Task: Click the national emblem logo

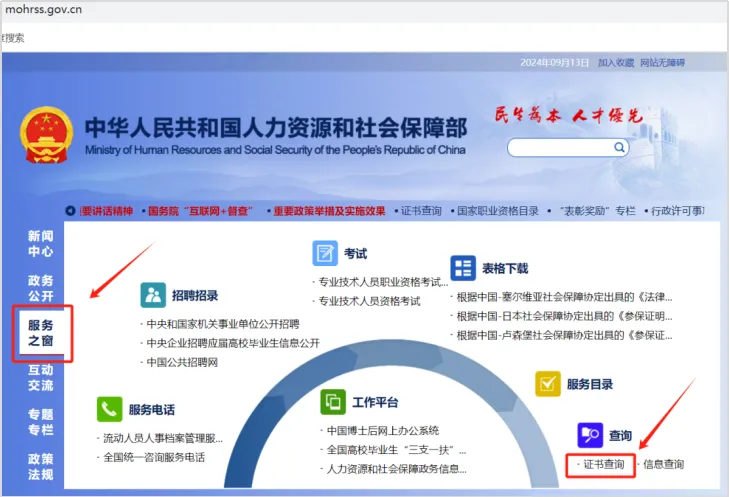Action: click(x=46, y=135)
